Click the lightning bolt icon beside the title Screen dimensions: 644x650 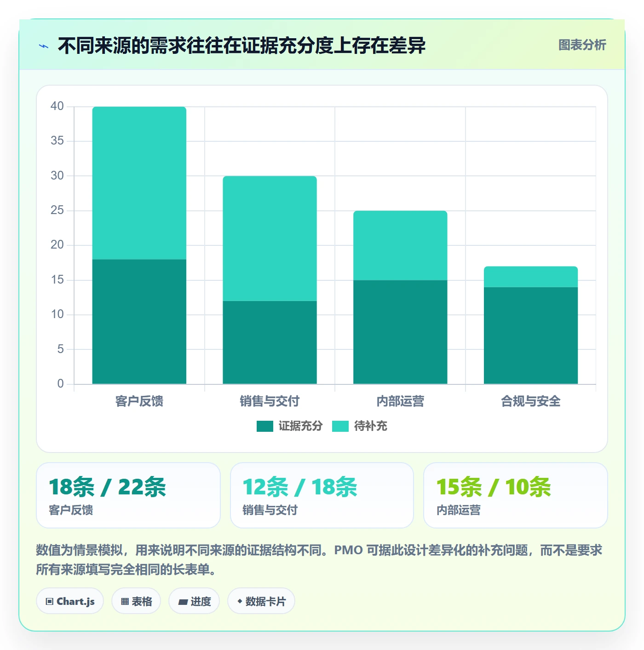click(44, 46)
